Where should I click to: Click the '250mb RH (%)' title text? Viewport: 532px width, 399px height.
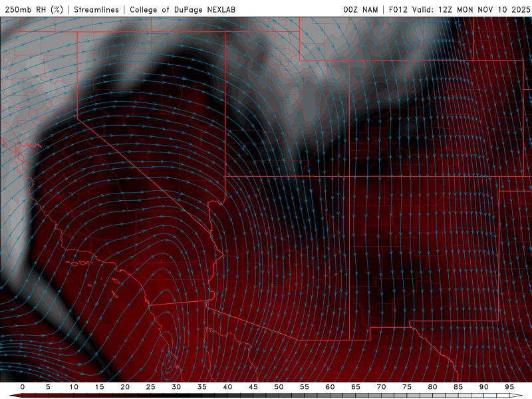click(x=34, y=9)
